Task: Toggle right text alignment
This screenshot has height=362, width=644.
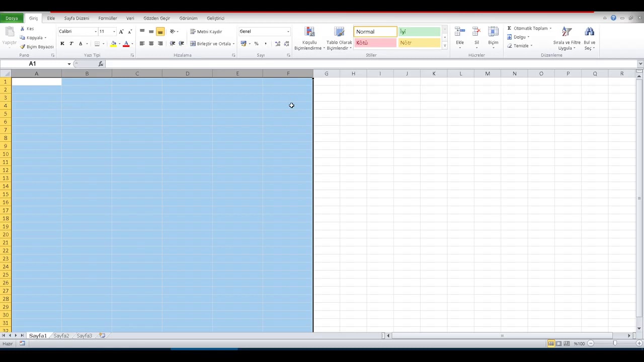Action: [x=160, y=44]
